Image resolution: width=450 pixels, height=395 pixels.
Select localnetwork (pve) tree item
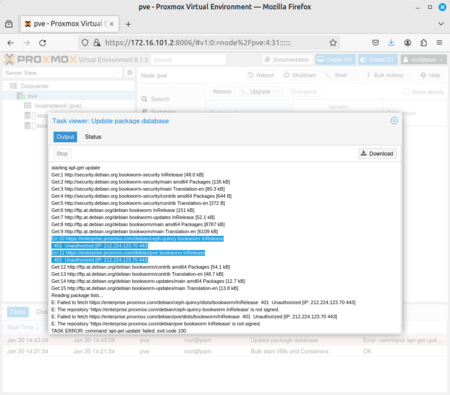tap(58, 106)
